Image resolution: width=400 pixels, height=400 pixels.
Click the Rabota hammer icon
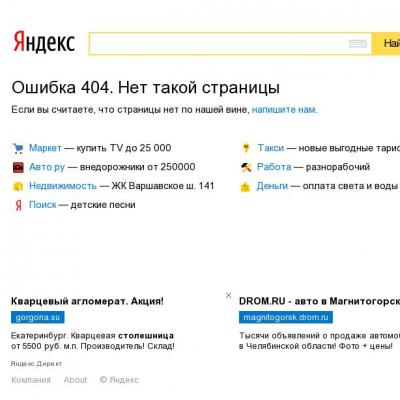[246, 167]
